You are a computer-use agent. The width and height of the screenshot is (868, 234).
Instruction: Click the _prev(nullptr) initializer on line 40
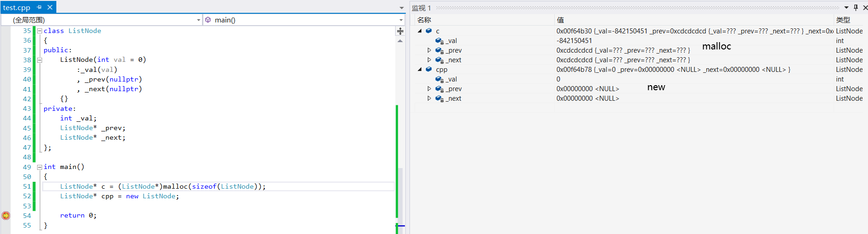pos(113,79)
